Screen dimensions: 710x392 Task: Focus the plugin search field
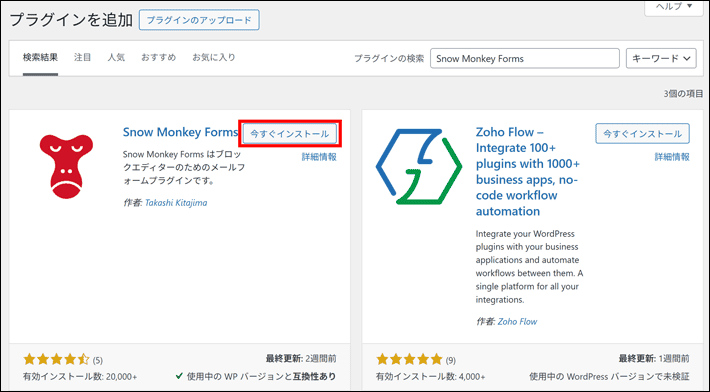[525, 58]
